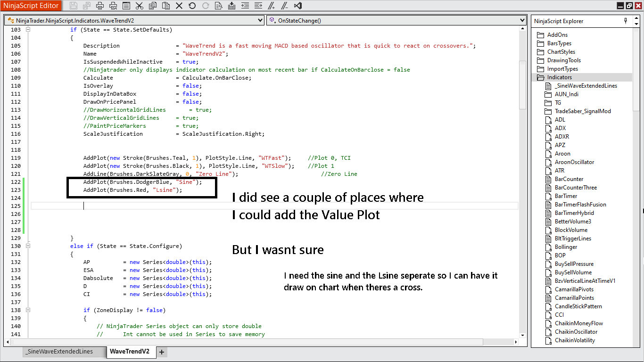Collapse the code block at line 103
The image size is (644, 362).
tap(28, 29)
